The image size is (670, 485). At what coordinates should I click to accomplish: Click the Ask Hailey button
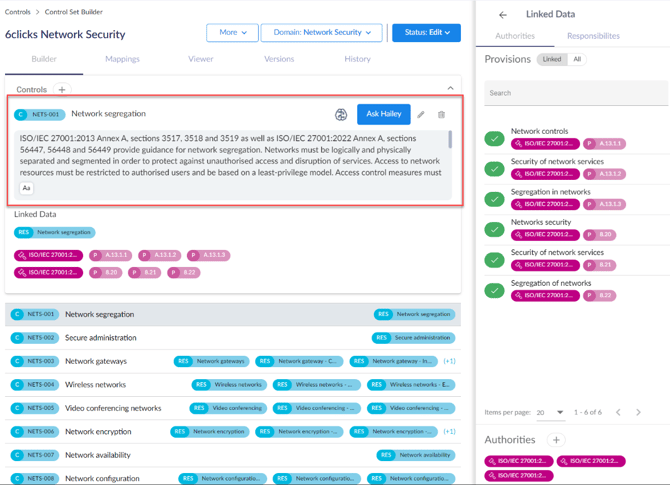click(383, 115)
